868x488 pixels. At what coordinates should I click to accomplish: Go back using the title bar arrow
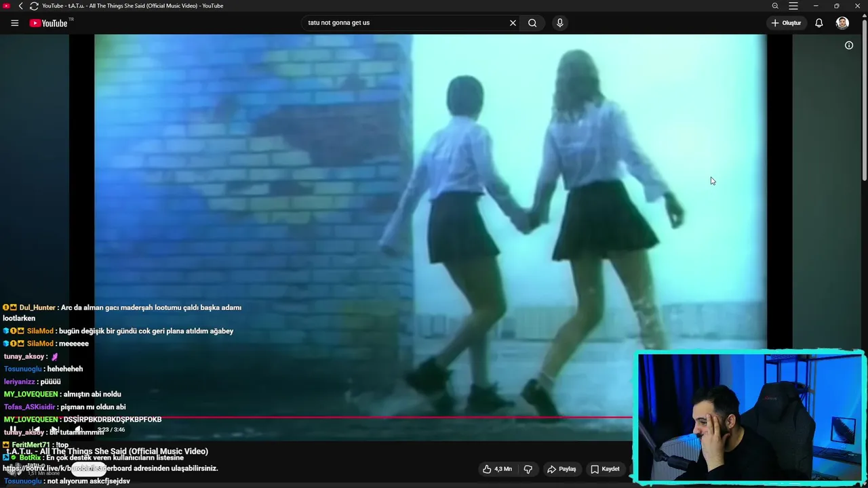point(20,6)
